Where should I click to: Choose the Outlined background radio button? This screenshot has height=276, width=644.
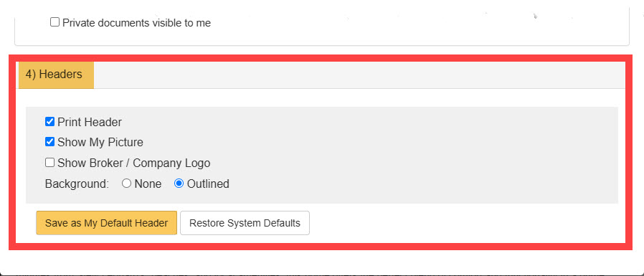point(179,184)
